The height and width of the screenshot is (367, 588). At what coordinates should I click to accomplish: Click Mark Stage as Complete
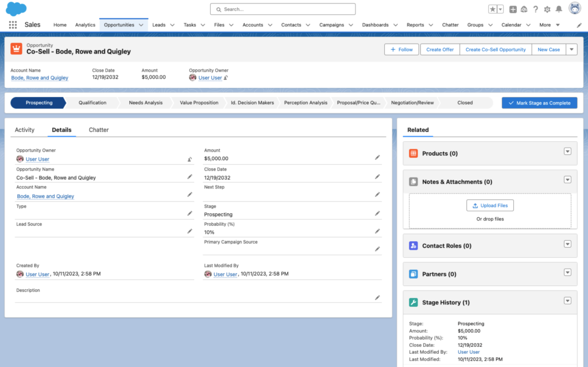(539, 102)
